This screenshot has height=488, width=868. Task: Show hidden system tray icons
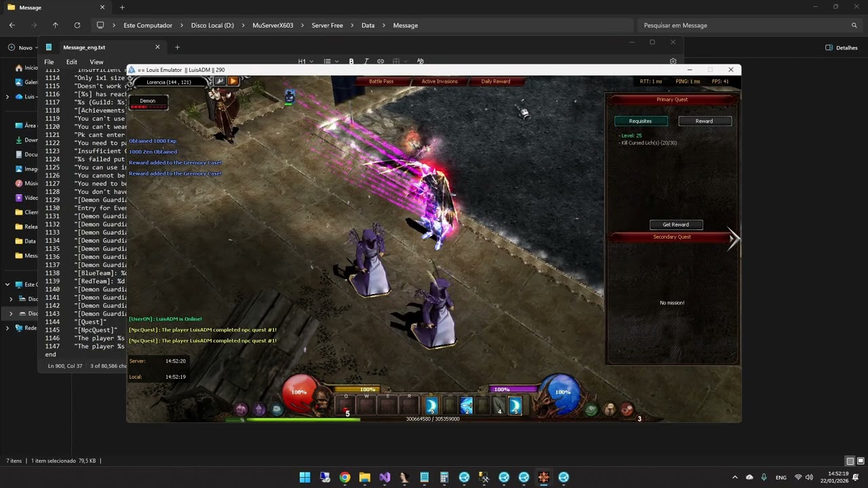pyautogui.click(x=734, y=477)
